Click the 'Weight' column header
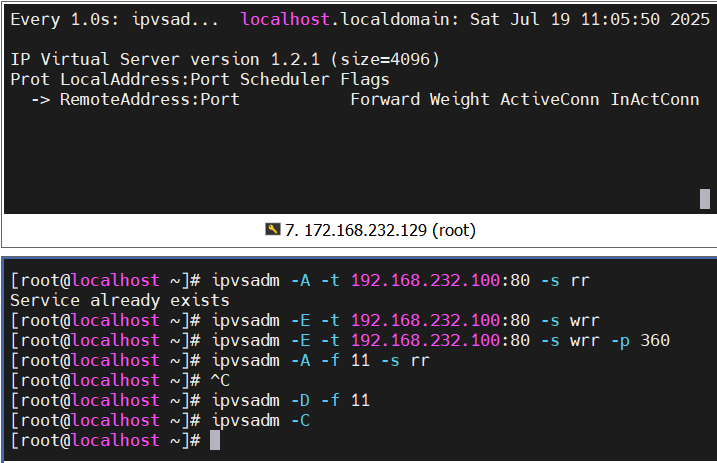The width and height of the screenshot is (717, 463). 460,100
